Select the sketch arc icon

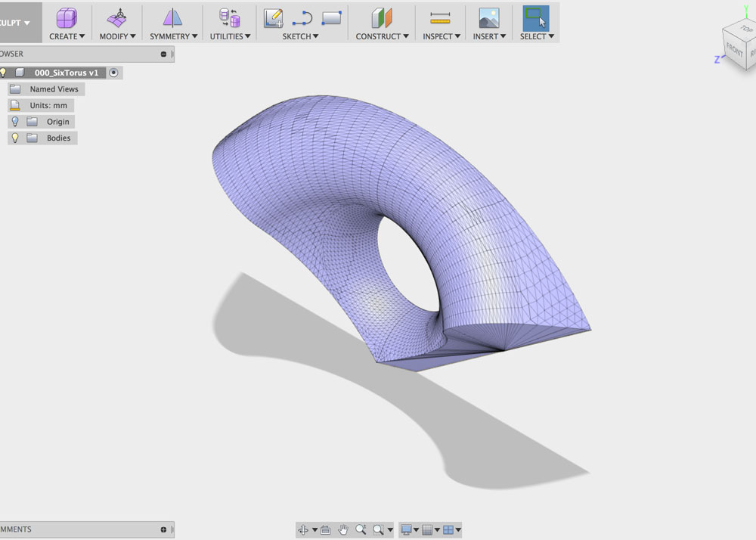(x=302, y=19)
